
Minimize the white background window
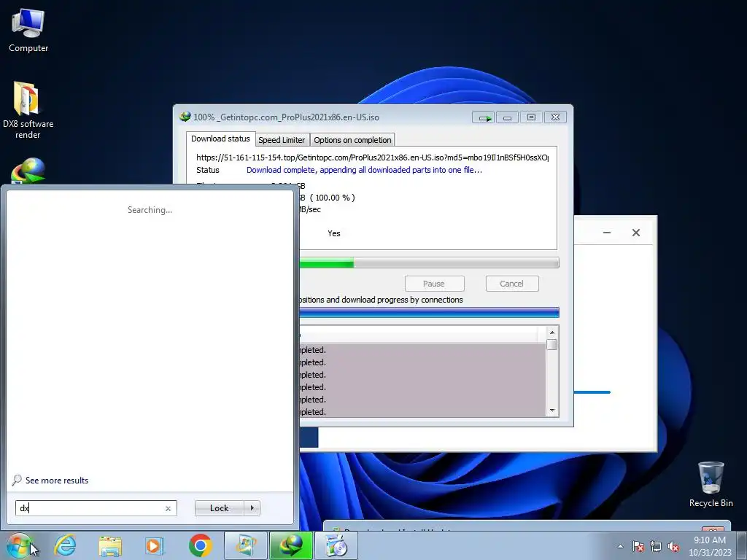[x=607, y=233]
